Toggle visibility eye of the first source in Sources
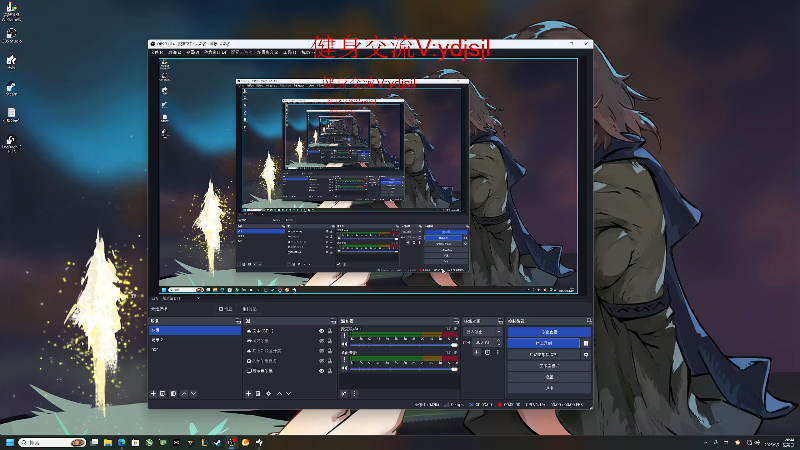 point(321,331)
